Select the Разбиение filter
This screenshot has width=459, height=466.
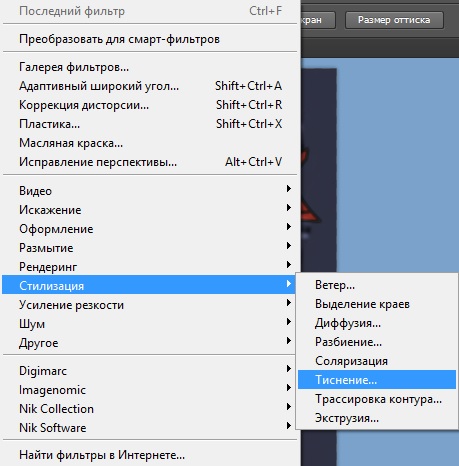(377, 342)
